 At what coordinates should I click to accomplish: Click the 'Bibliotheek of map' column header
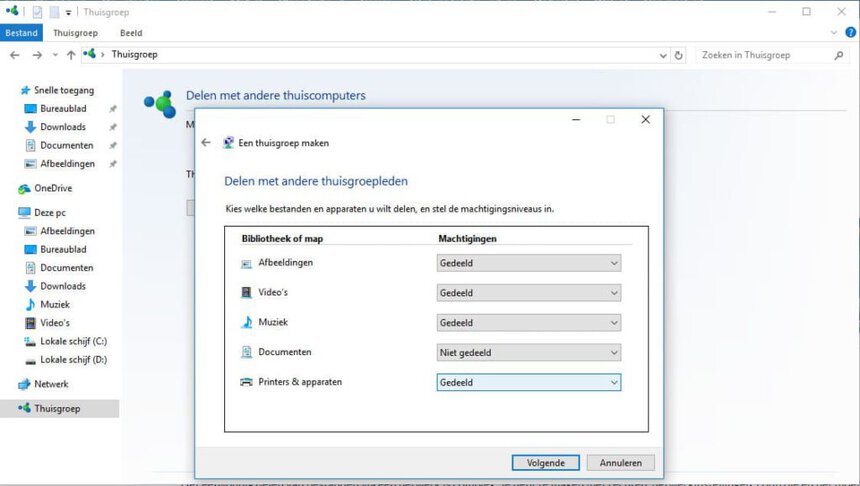[282, 239]
